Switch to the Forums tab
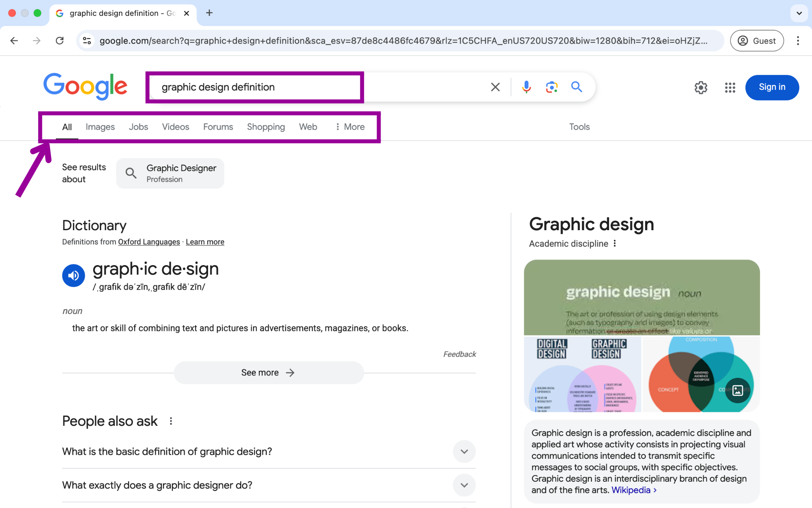 point(218,127)
